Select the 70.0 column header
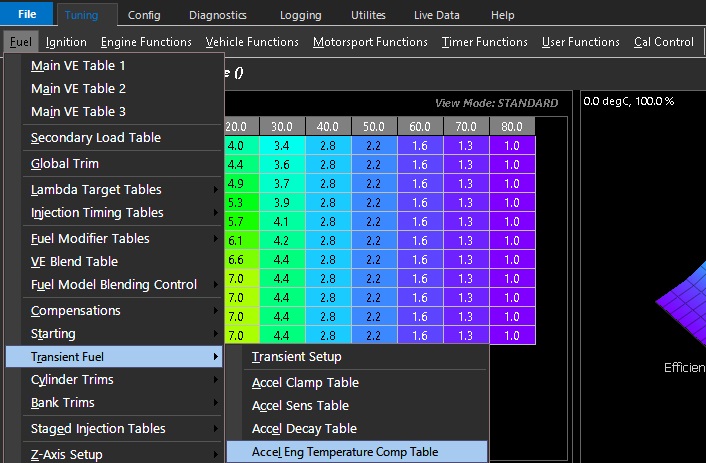Screen dimensions: 706x463 point(466,127)
